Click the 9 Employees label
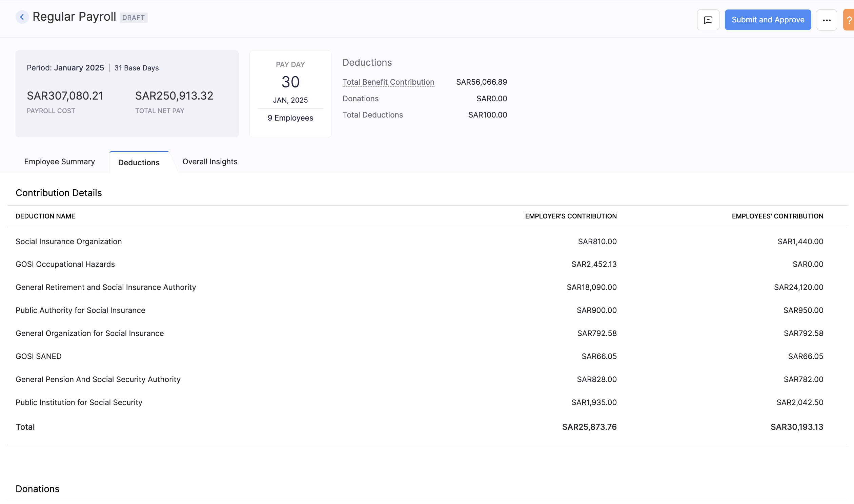 click(x=290, y=118)
